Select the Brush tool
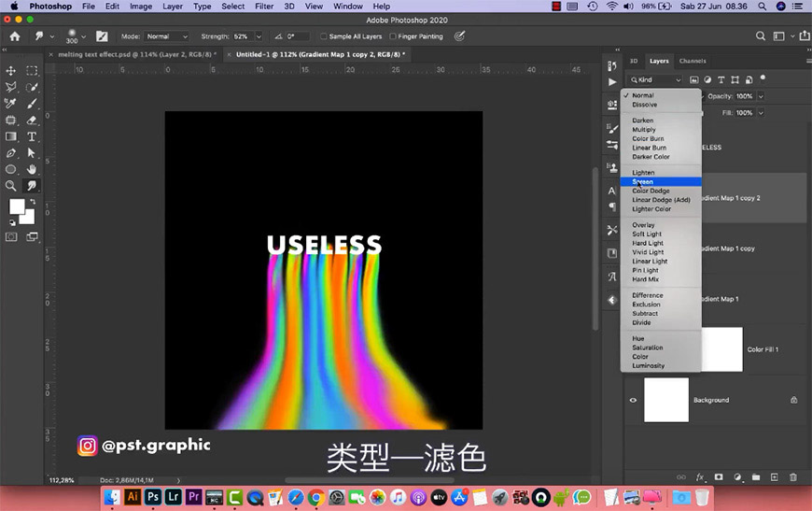Viewport: 812px width, 511px height. pos(32,104)
